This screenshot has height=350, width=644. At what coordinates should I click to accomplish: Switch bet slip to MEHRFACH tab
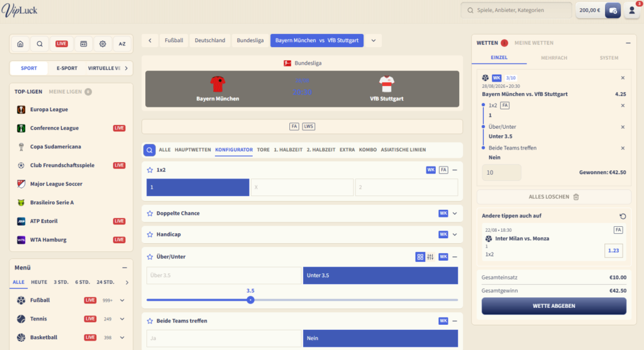pos(554,58)
